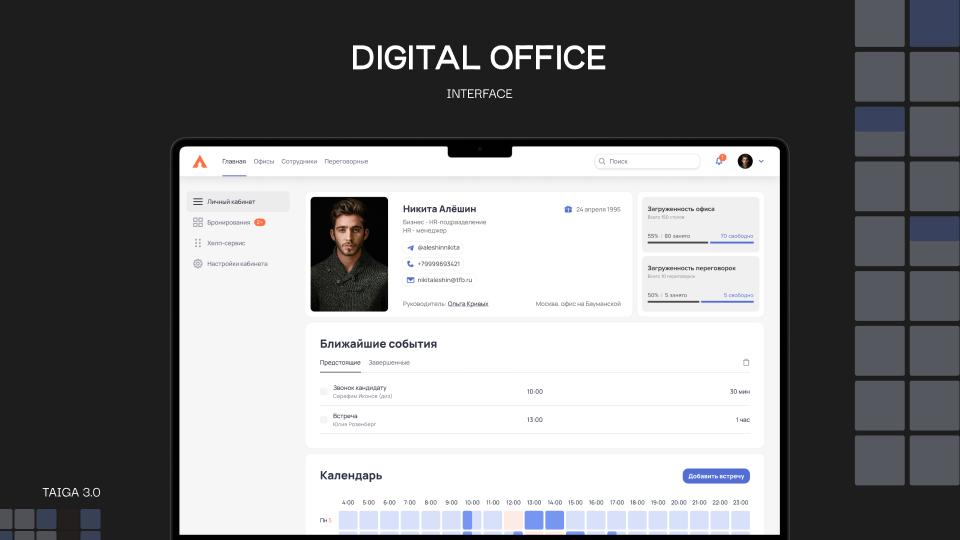This screenshot has height=540, width=960.
Task: Open the notifications bell
Action: [x=719, y=161]
